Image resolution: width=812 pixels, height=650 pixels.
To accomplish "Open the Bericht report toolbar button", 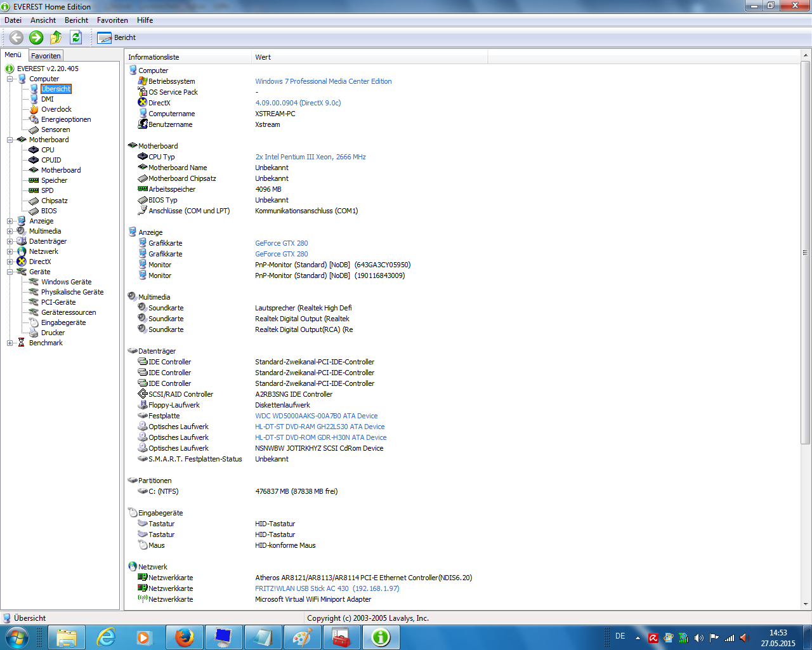I will click(117, 37).
